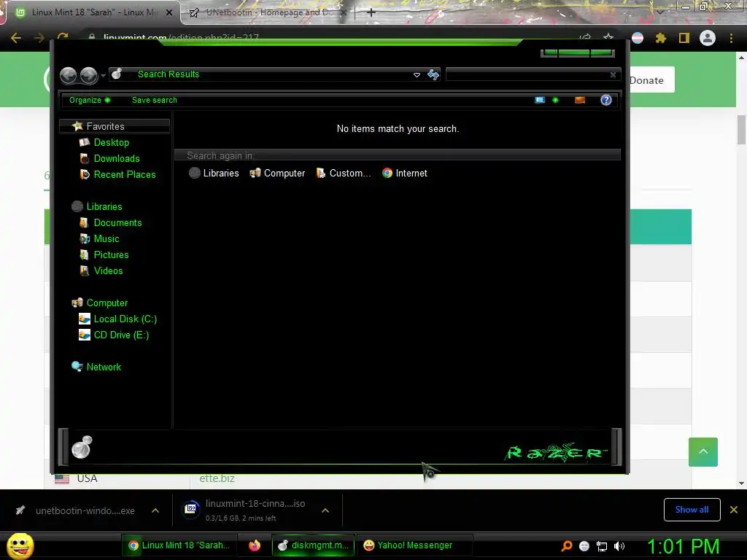Expand options for unetbootin download
747x560 pixels.
pos(155,510)
